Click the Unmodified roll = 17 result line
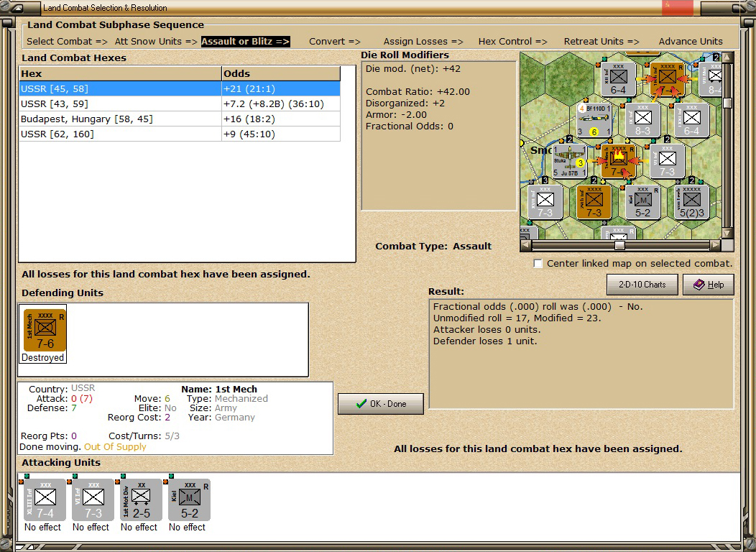756x552 pixels. pos(517,318)
